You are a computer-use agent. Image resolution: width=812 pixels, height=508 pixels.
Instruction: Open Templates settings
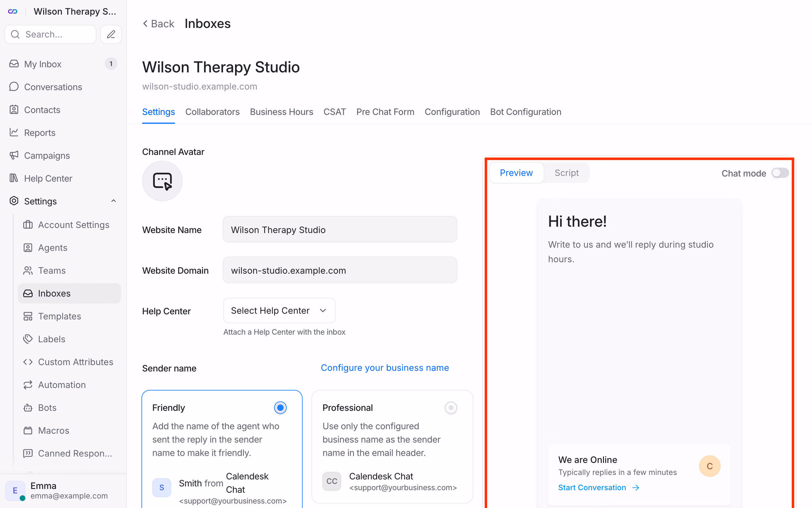69,316
